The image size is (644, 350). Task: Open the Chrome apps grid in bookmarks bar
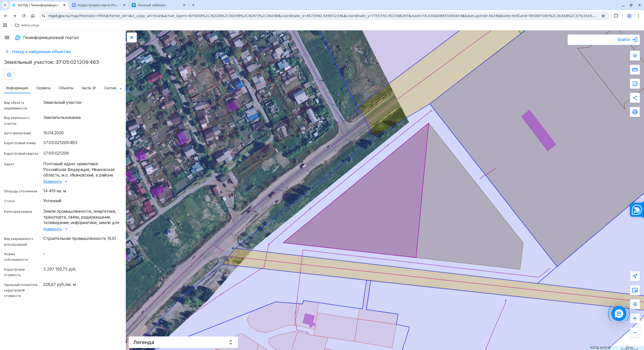[5, 25]
